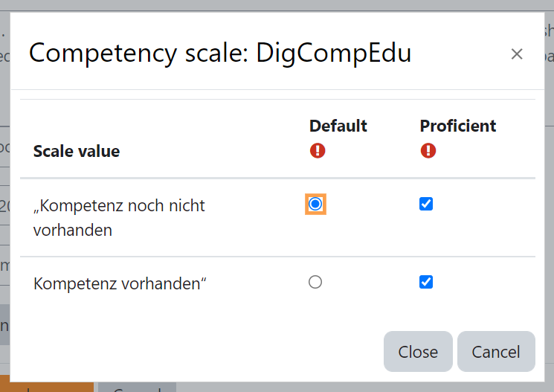
Task: Toggle Proficient checkbox for Kompetenz vorhanden
Action: click(x=426, y=282)
